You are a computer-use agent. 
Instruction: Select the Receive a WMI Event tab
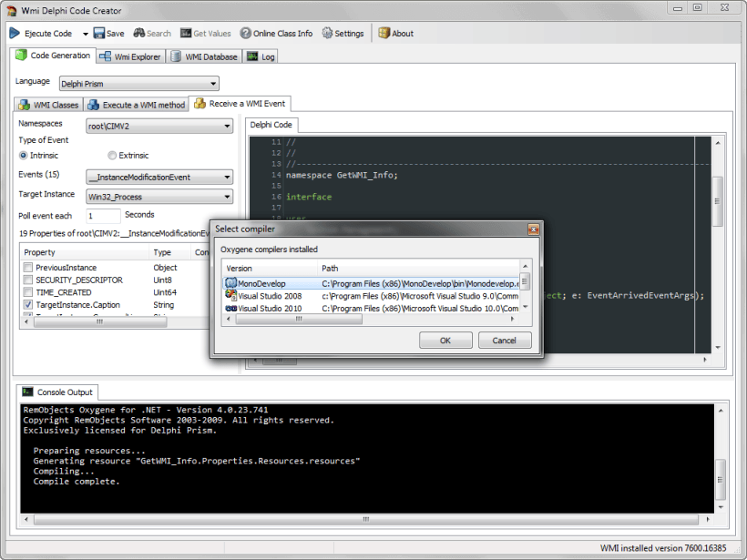pos(240,103)
